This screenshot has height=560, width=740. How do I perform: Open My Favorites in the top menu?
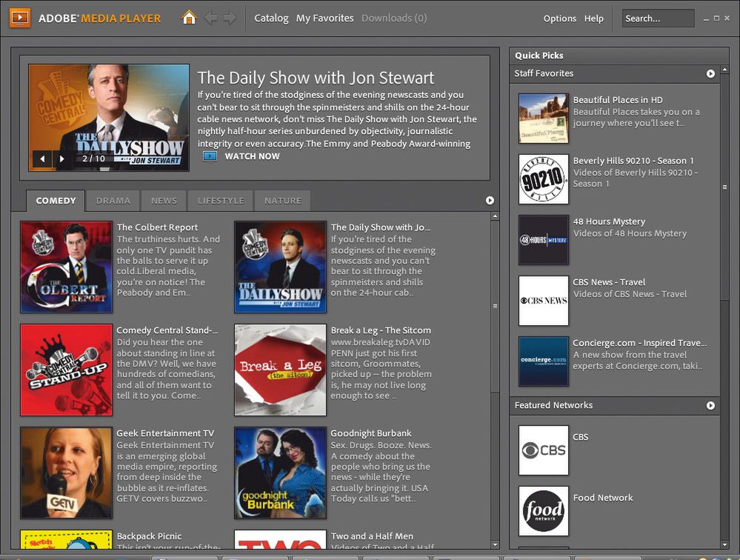tap(324, 18)
